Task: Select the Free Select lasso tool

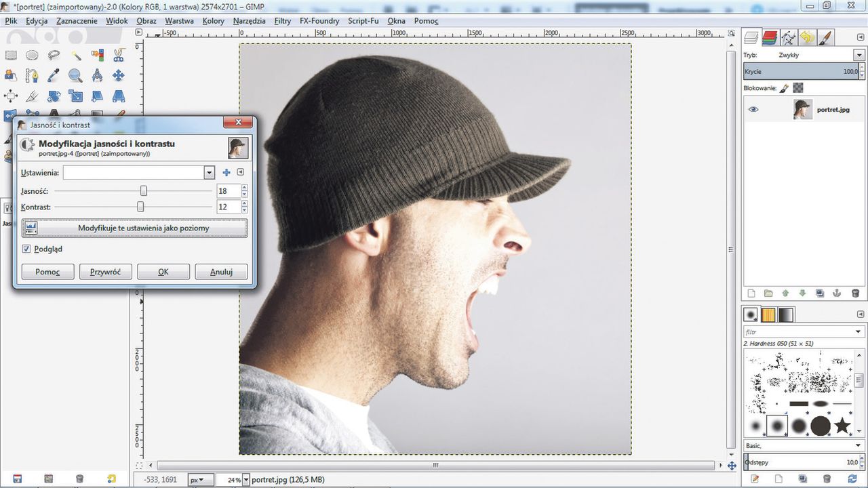Action: (54, 56)
